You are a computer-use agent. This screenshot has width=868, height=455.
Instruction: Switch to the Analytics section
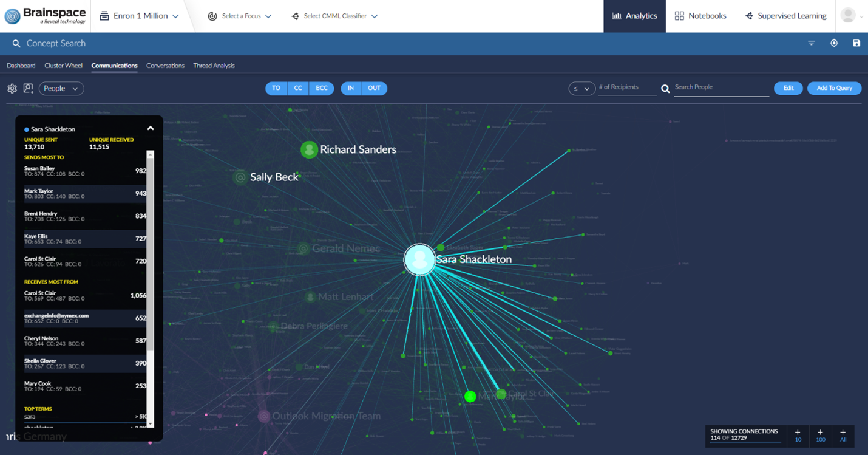[634, 16]
